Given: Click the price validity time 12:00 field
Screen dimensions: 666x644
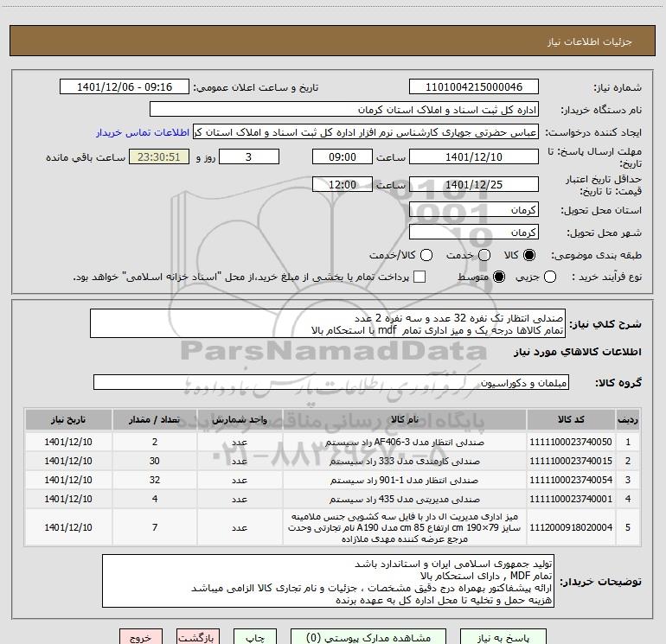Looking at the screenshot, I should [343, 184].
